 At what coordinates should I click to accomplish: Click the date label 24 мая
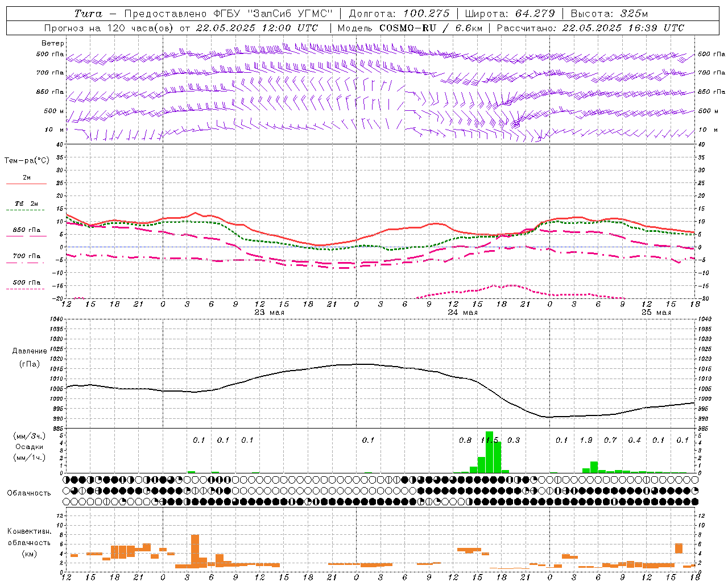point(463,313)
